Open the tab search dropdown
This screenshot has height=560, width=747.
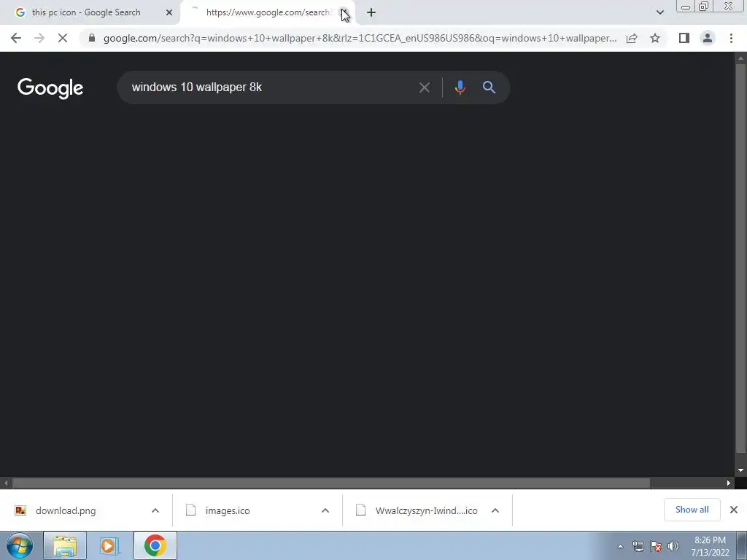coord(659,12)
